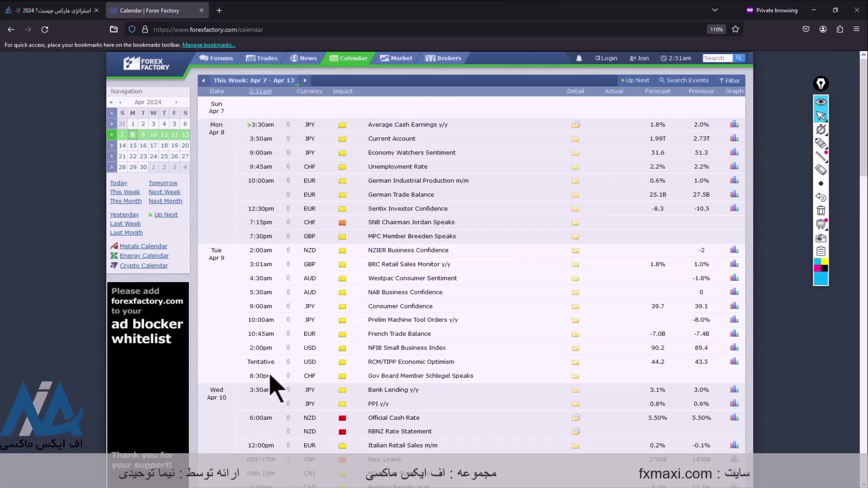Select the eraser tool in annotation toolbar
Image resolution: width=868 pixels, height=488 pixels.
tap(821, 170)
